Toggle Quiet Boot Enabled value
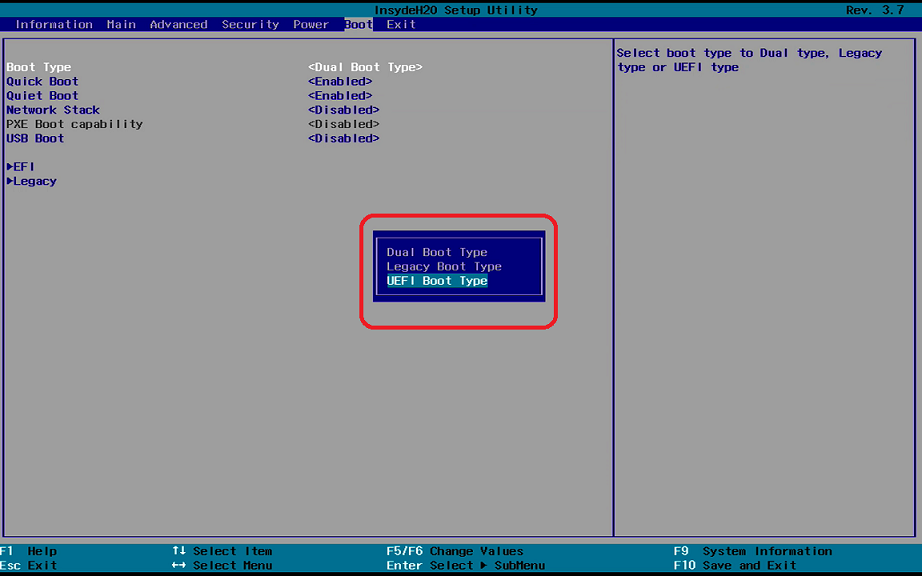This screenshot has height=576, width=922. coord(340,96)
